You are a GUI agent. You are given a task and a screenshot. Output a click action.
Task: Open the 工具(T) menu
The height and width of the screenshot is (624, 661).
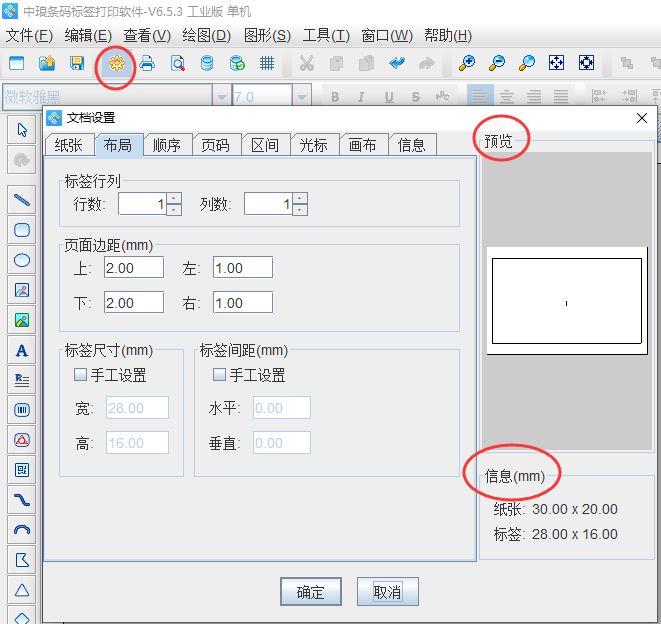pyautogui.click(x=326, y=35)
